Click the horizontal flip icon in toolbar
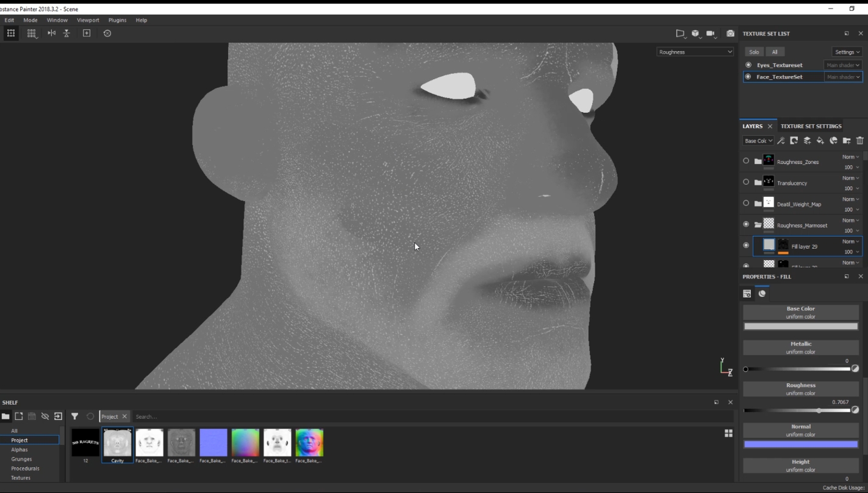 tap(51, 34)
